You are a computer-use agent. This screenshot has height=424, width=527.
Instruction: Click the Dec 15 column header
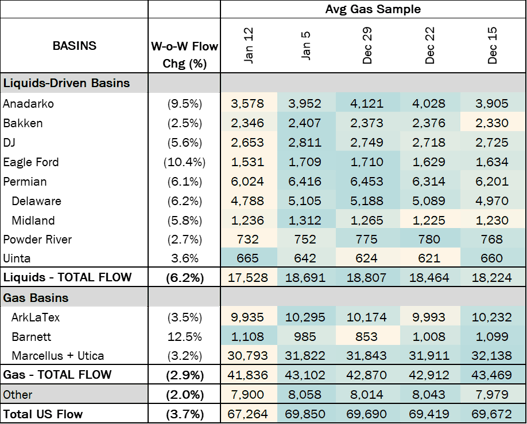coord(492,46)
